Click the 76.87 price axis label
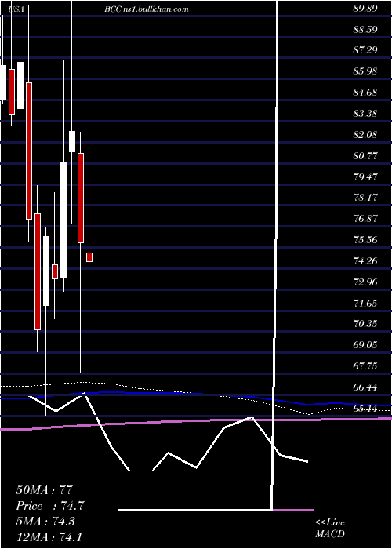Screen dimensions: 392x549 [365, 219]
